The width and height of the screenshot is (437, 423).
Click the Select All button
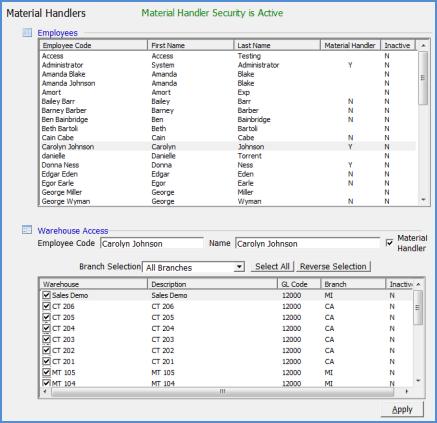click(x=272, y=267)
